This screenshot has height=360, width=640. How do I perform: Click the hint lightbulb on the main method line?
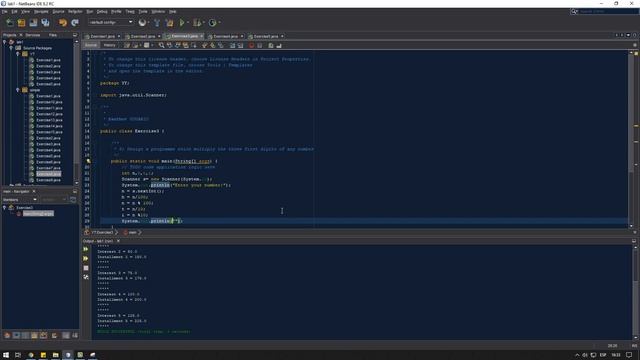point(89,161)
